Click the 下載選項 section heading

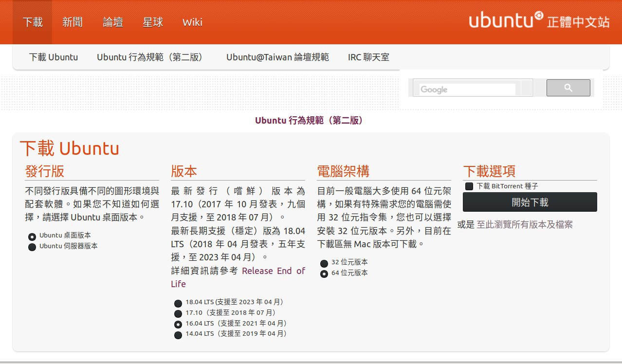point(489,171)
